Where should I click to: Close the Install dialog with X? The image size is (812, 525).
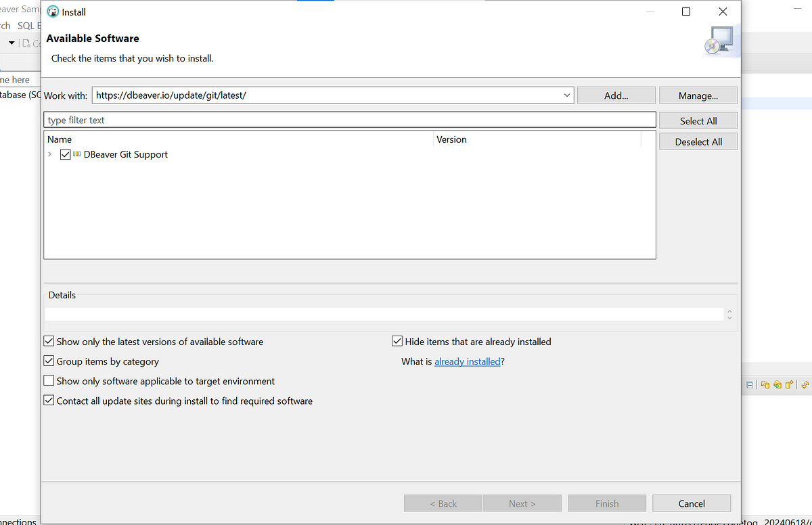click(723, 12)
